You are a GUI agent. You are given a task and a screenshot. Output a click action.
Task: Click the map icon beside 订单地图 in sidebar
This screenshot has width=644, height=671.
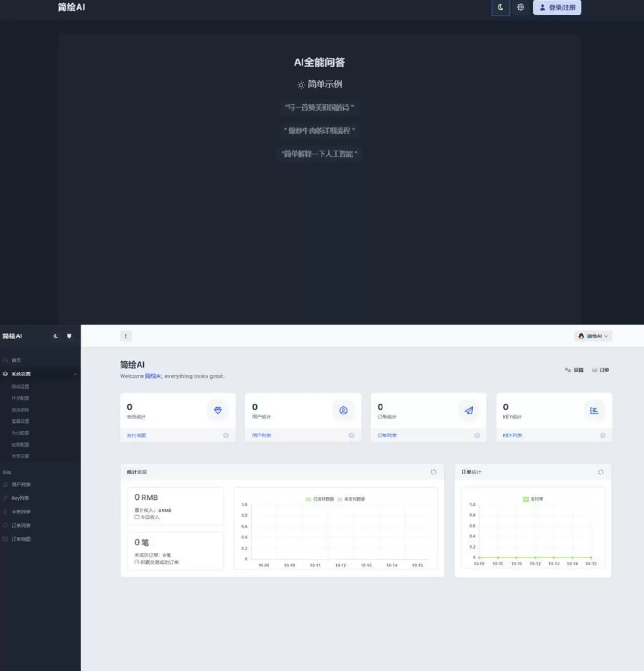5,539
